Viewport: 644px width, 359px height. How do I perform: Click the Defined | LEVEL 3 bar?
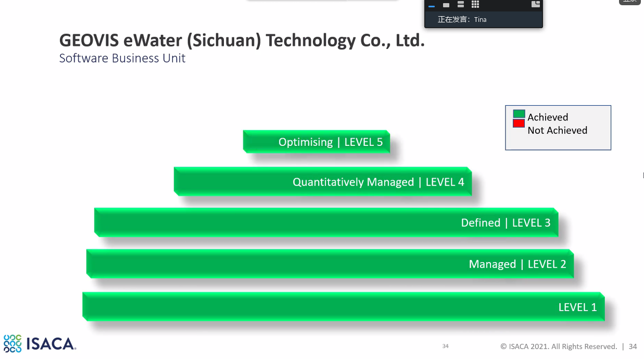326,222
